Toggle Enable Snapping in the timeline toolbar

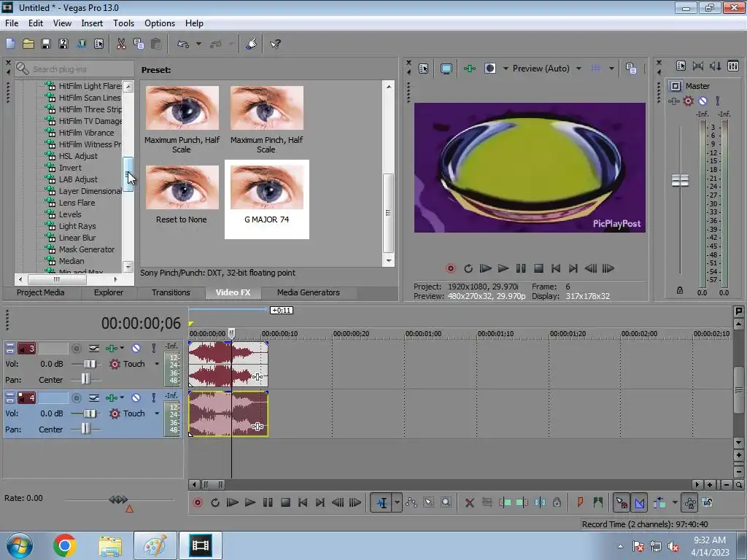pos(622,502)
